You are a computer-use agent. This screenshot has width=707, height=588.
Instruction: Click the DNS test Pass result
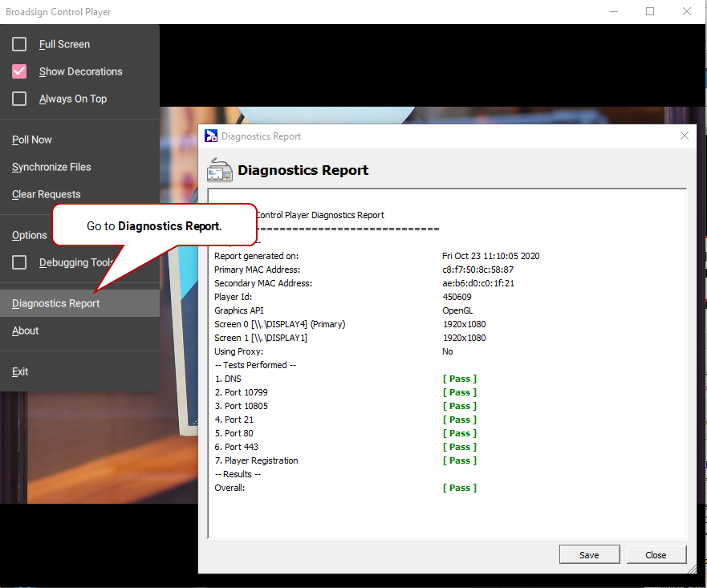[x=460, y=379]
